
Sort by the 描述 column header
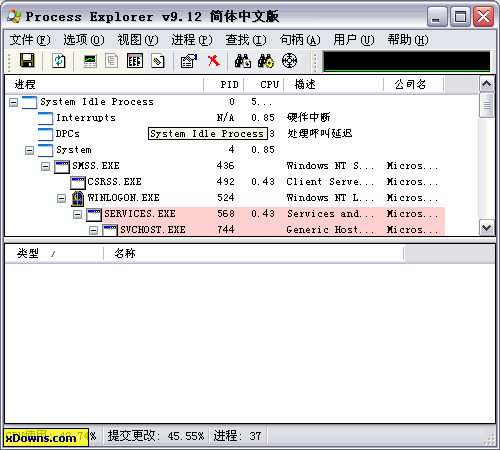click(x=334, y=84)
